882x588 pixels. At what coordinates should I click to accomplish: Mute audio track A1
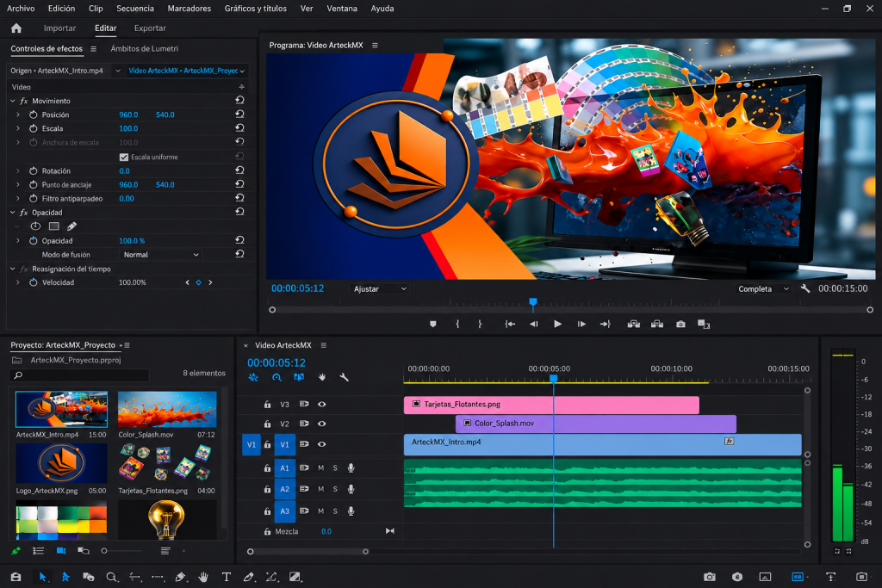pyautogui.click(x=320, y=467)
